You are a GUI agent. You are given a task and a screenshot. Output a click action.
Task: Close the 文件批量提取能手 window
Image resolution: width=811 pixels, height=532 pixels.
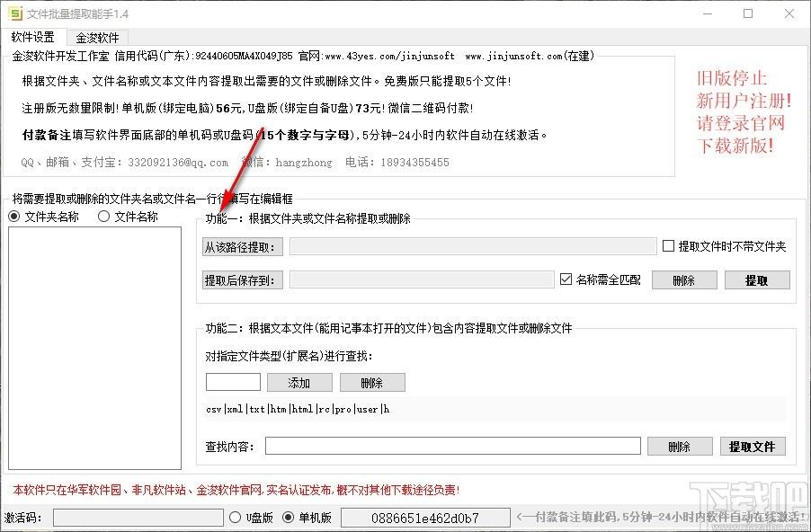click(x=789, y=13)
